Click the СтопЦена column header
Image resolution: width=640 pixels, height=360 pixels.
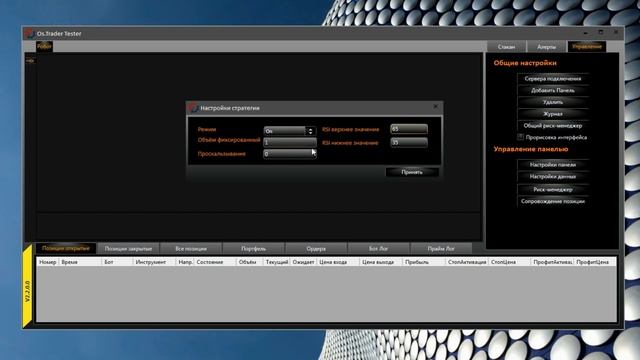(510, 262)
